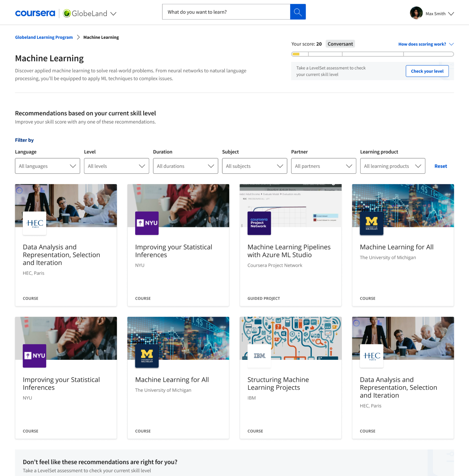Click the Check your level button
469x476 pixels.
coord(427,71)
